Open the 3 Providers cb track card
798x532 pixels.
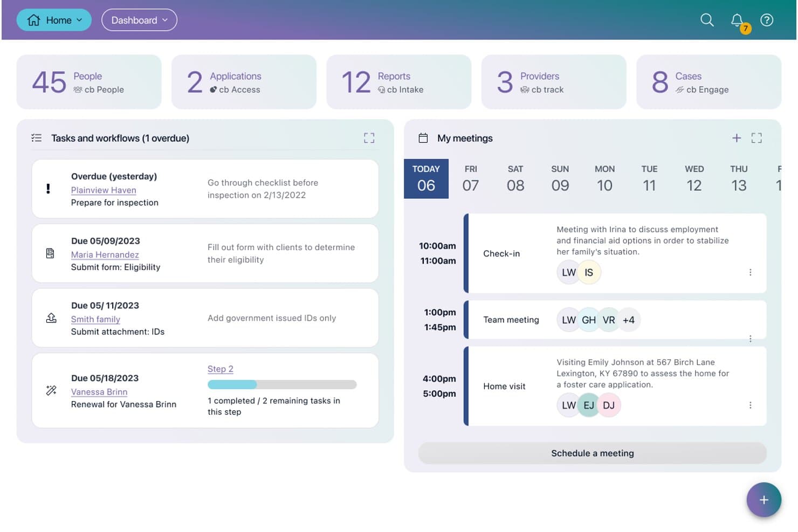pos(554,82)
